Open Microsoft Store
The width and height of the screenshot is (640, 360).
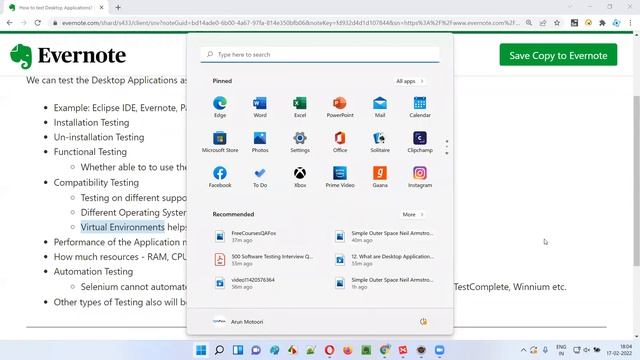point(220,142)
